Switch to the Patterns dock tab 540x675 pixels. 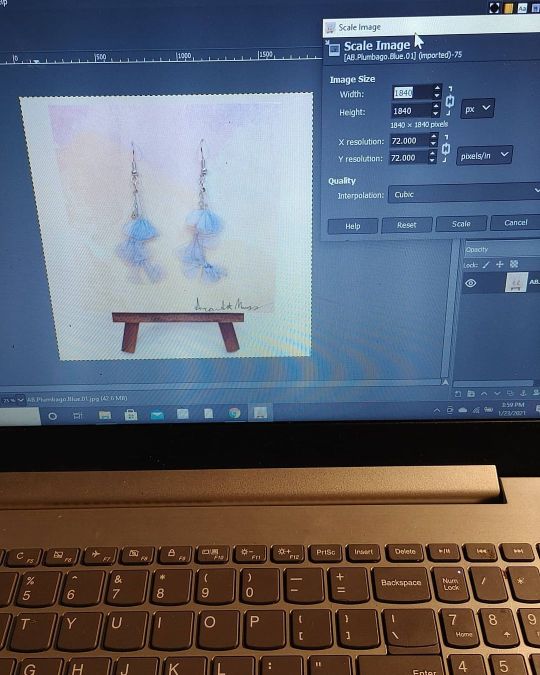pos(509,8)
